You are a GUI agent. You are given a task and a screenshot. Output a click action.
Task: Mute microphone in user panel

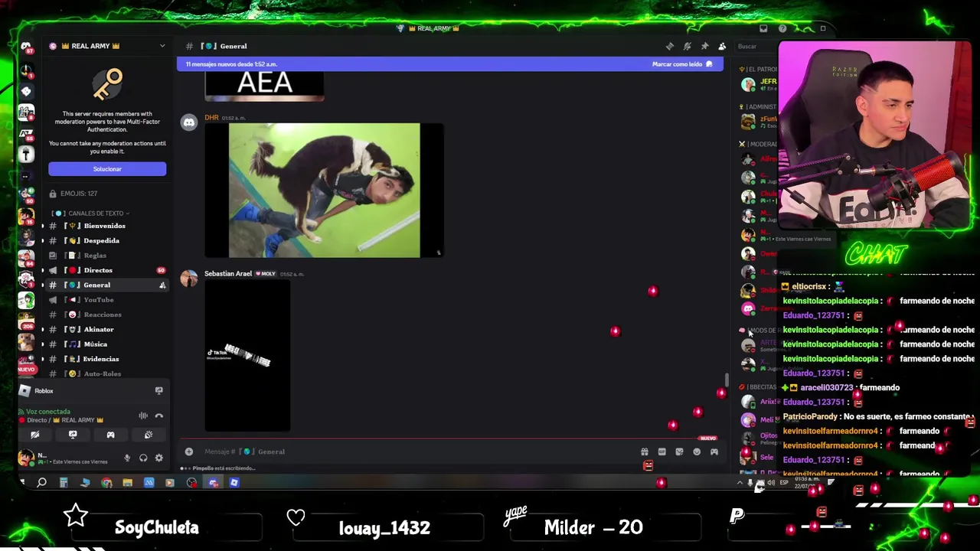[127, 458]
